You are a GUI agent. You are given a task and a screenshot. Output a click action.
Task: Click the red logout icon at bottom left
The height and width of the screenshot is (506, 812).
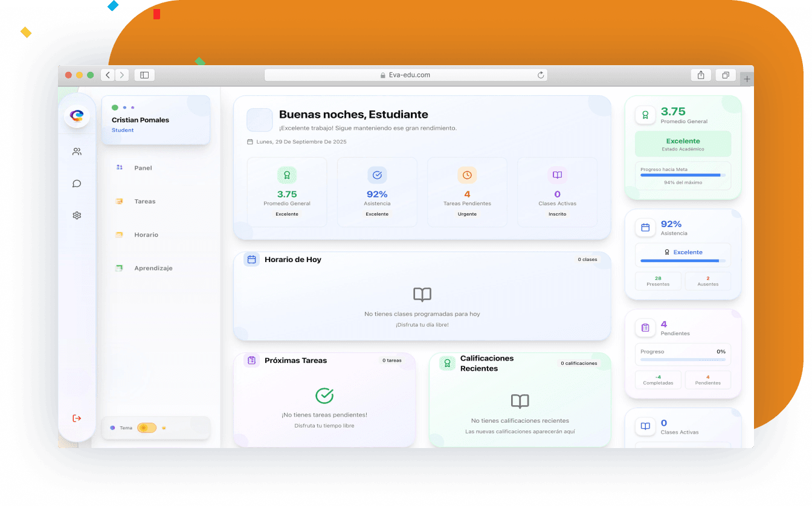click(x=77, y=418)
